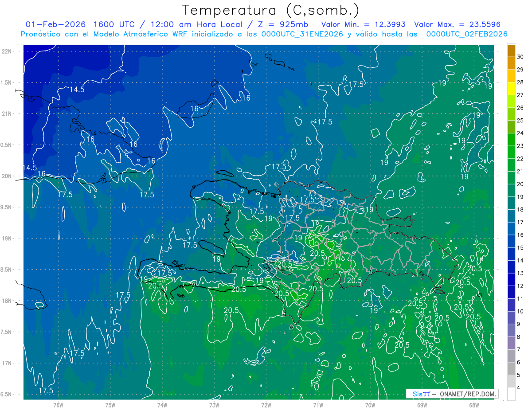
Task: Select the initialization stamp "0000UTC_31ENE2026"
Action: [x=302, y=34]
